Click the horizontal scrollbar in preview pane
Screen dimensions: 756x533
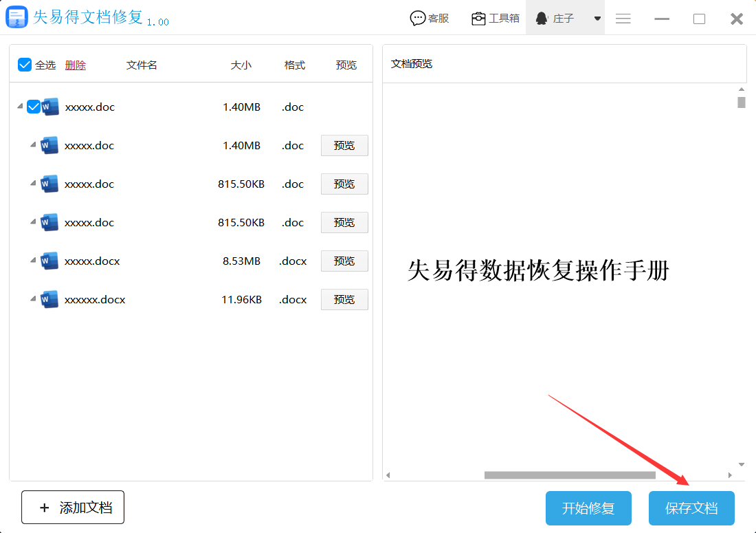[x=569, y=475]
